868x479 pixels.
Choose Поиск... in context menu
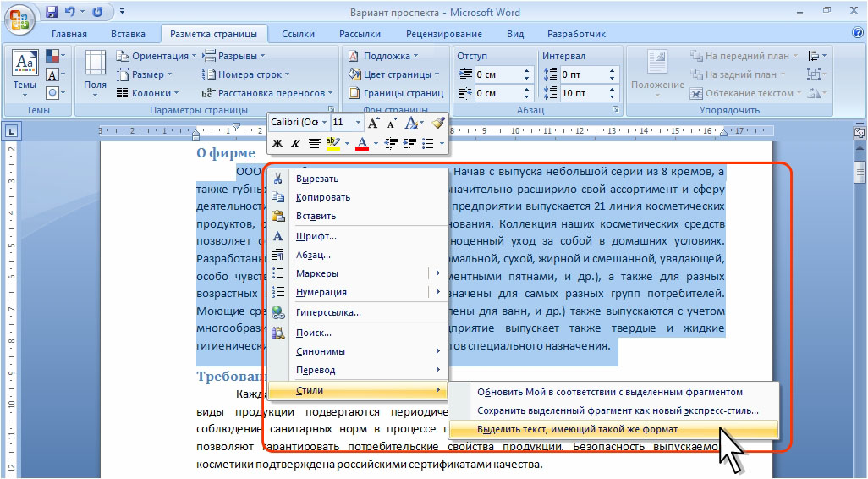pos(358,333)
